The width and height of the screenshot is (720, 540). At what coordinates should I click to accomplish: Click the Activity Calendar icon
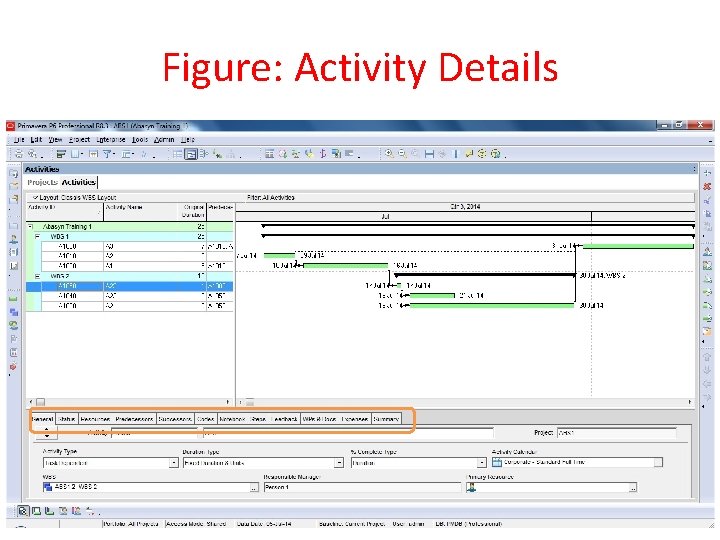click(497, 462)
